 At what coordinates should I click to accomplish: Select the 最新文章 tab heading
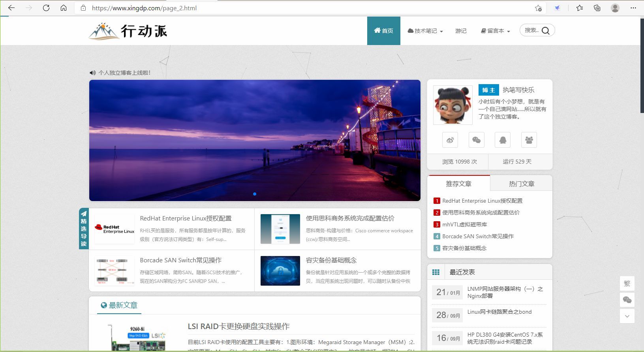click(119, 305)
